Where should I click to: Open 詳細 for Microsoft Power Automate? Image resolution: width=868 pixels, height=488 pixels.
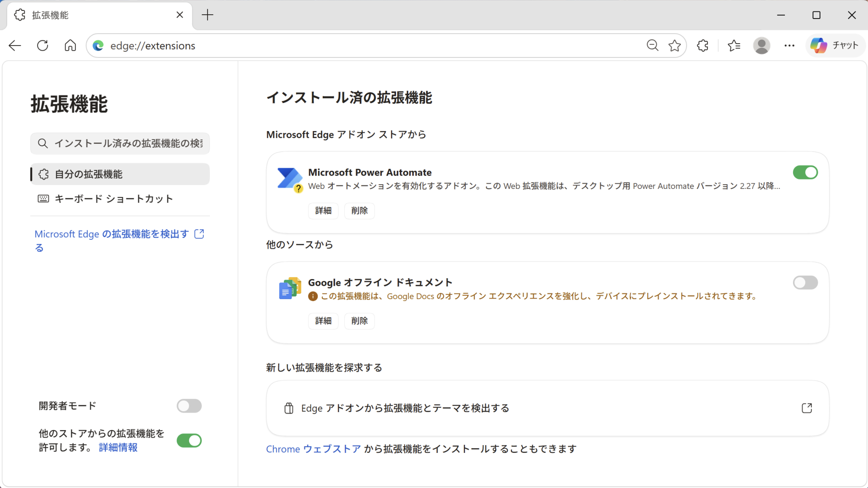[x=323, y=211]
